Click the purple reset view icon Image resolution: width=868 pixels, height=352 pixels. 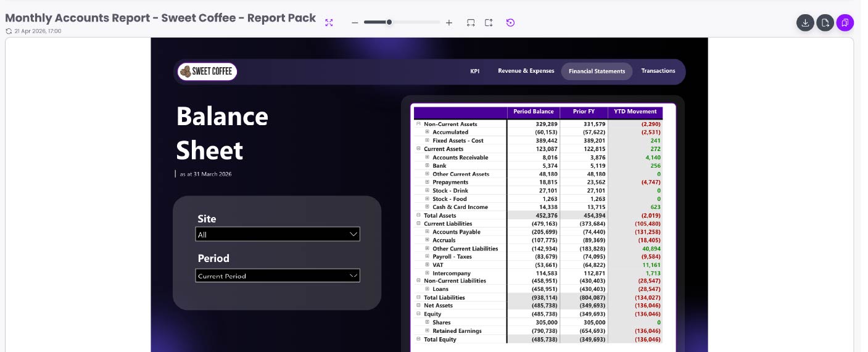(510, 23)
